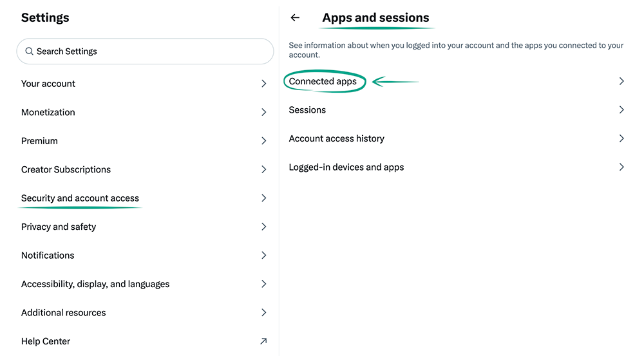Open the Connected apps link
Screen dimensions: 644x356
click(x=323, y=82)
